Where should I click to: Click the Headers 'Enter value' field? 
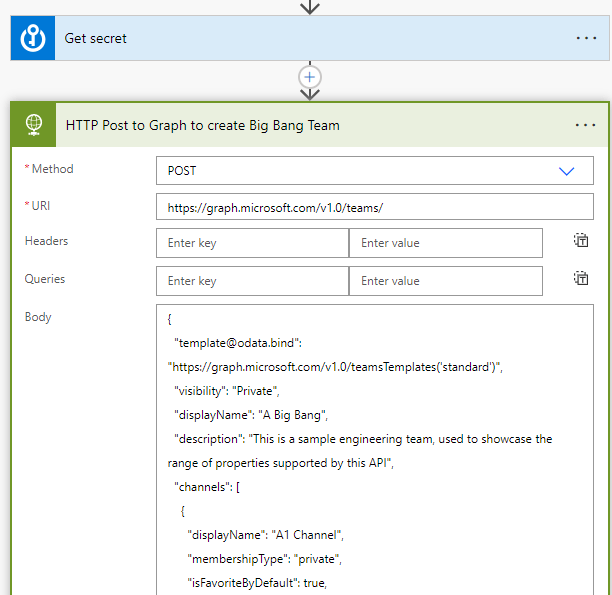pyautogui.click(x=445, y=243)
